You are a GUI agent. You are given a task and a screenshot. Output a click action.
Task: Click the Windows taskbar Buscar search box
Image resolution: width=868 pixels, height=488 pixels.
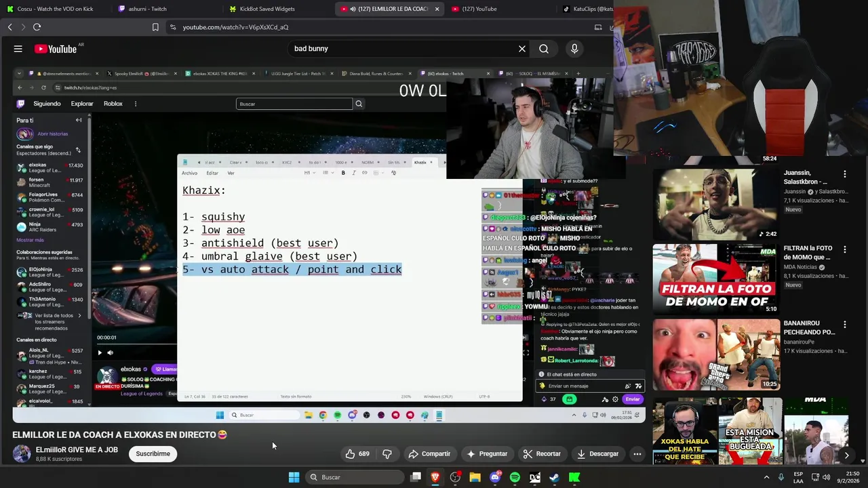click(x=355, y=477)
